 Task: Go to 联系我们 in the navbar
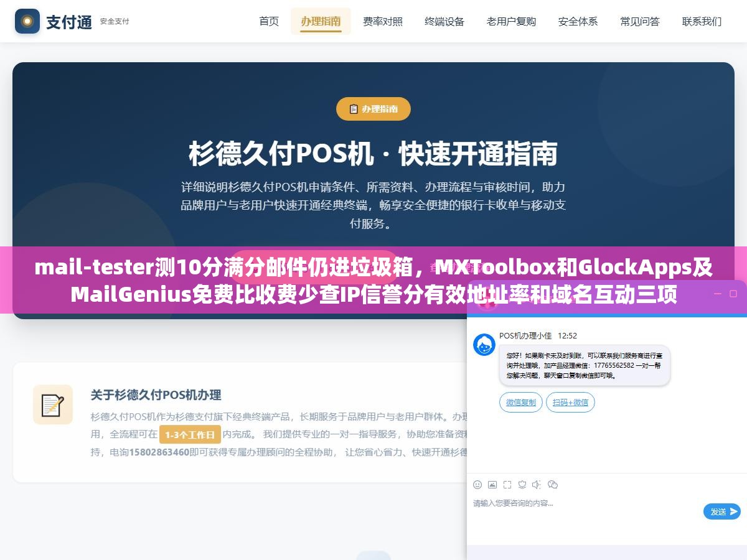pos(702,21)
